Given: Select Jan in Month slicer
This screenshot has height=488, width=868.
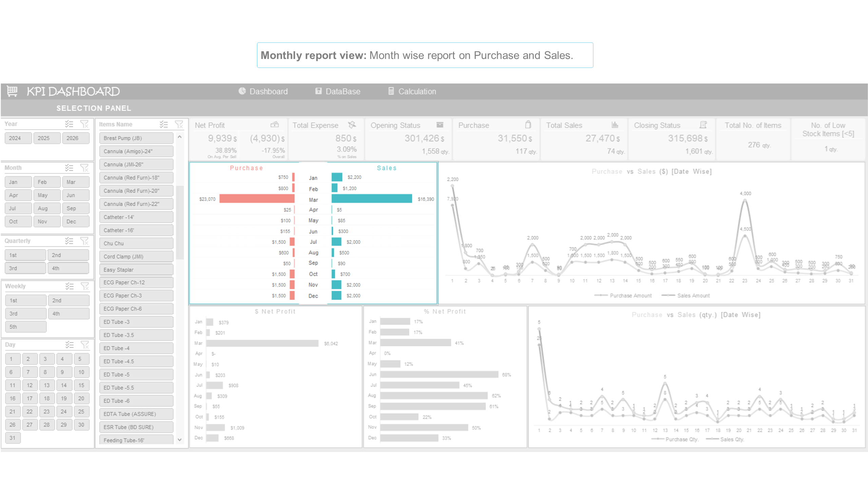Looking at the screenshot, I should (x=18, y=182).
